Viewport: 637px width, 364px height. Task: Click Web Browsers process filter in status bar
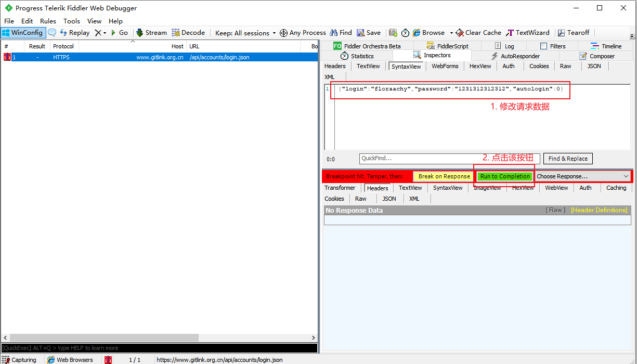(70, 360)
